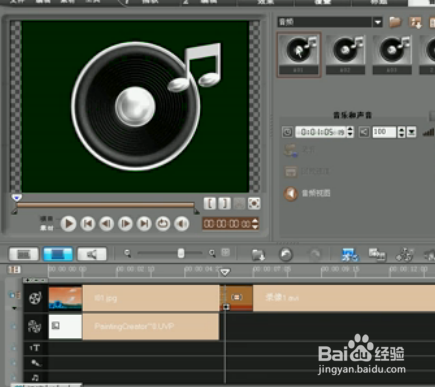Decrease preview timecode with its down arrow
Screen dimensions: 435x387
tap(255, 227)
